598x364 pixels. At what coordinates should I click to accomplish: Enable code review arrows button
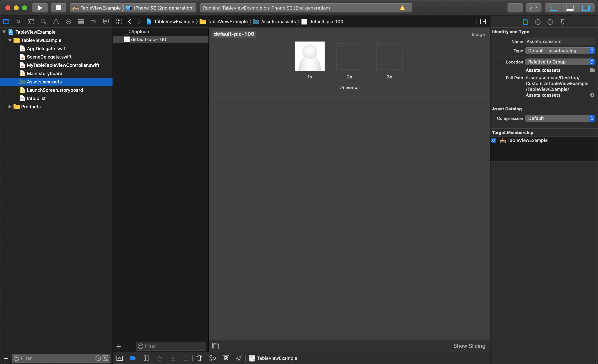point(534,8)
